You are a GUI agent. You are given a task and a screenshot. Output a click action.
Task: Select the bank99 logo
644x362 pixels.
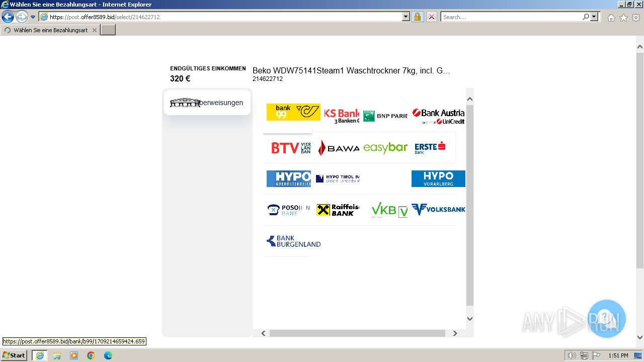[293, 112]
